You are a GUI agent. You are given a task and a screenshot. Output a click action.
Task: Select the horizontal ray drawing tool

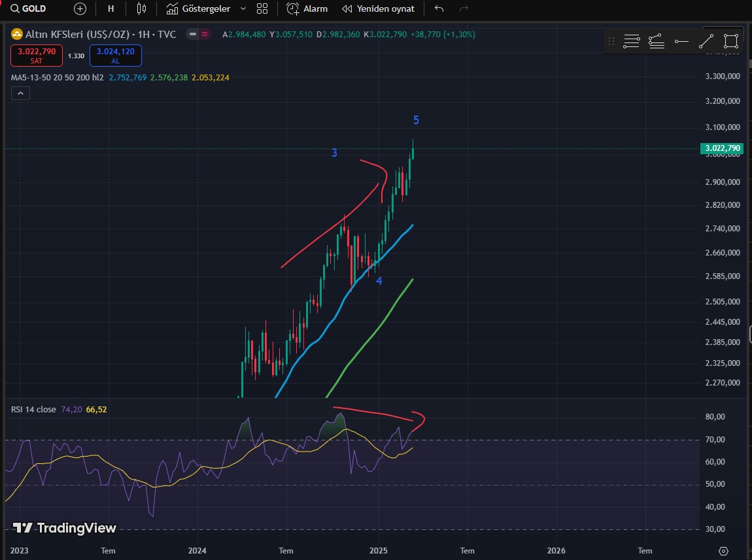pos(681,41)
